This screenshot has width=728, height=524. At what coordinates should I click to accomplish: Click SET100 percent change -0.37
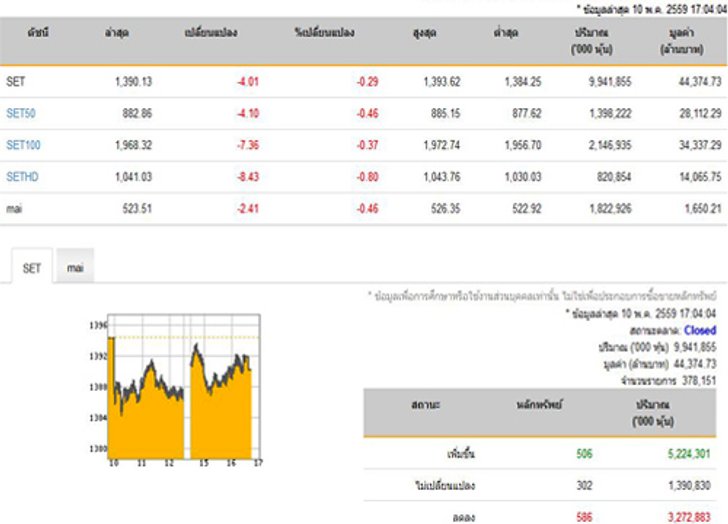pyautogui.click(x=367, y=145)
